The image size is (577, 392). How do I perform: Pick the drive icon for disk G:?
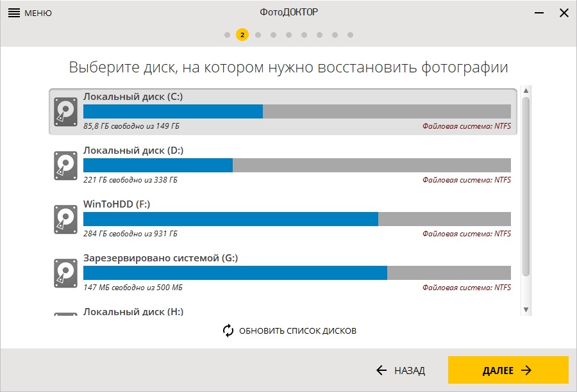[x=65, y=274]
